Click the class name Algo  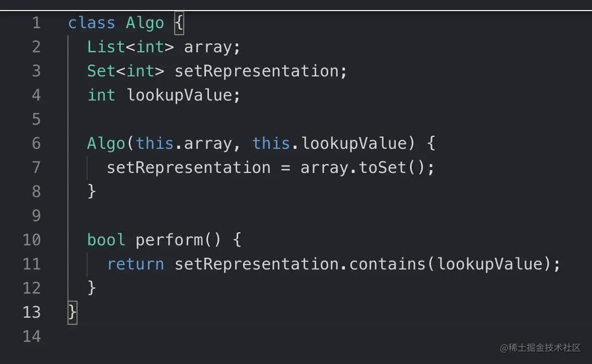tap(145, 23)
